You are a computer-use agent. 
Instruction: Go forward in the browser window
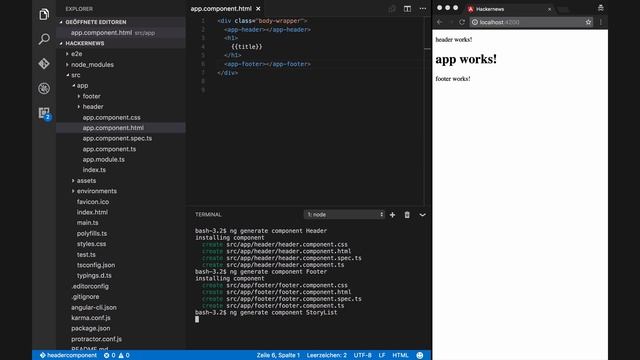click(451, 22)
